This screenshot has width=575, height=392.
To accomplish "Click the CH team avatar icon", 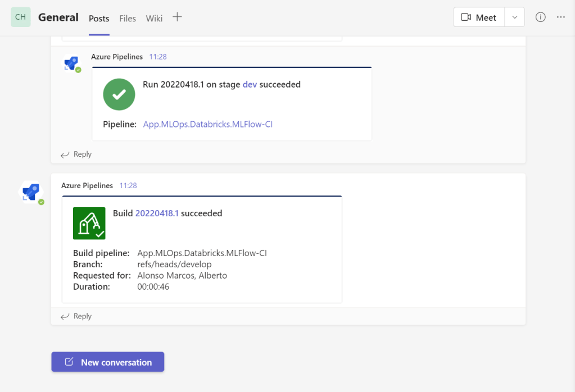I will [21, 17].
